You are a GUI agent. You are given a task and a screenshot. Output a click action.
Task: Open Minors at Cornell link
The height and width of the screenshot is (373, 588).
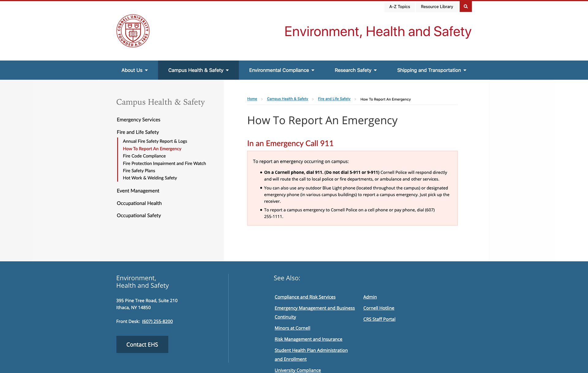coord(292,328)
